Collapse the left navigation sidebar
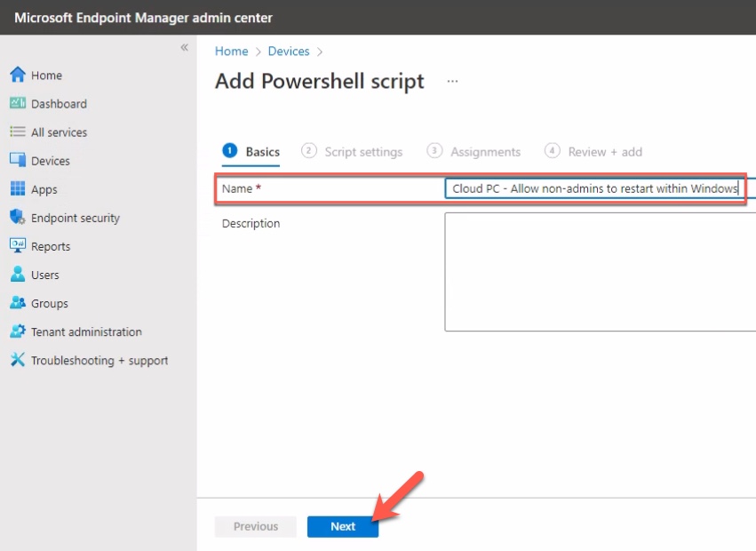 click(x=184, y=47)
